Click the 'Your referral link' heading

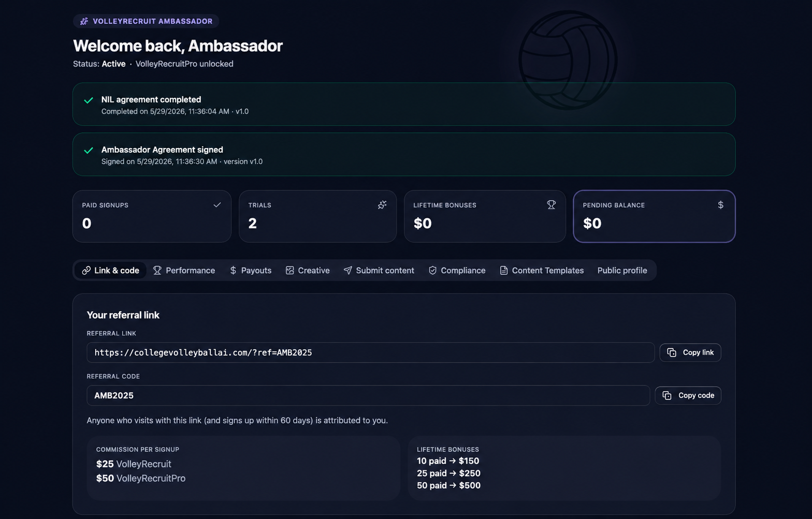coord(123,315)
